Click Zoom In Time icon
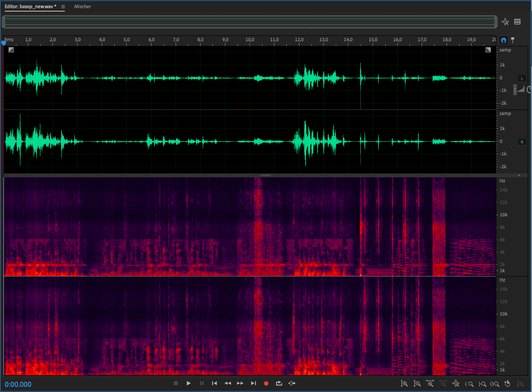The height and width of the screenshot is (392, 532). tap(430, 384)
